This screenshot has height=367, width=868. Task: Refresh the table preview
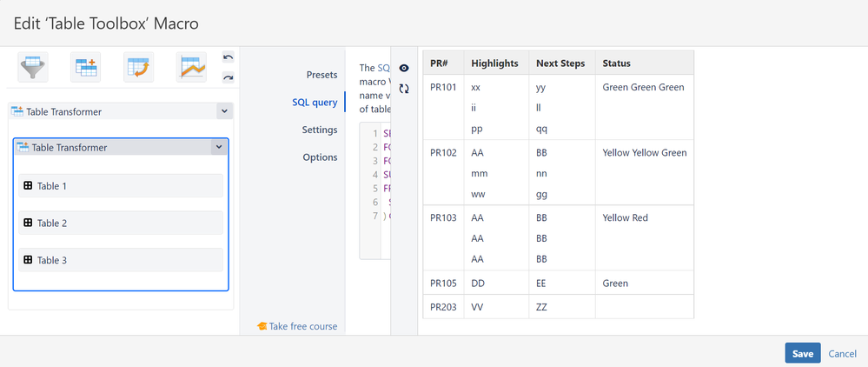tap(404, 89)
